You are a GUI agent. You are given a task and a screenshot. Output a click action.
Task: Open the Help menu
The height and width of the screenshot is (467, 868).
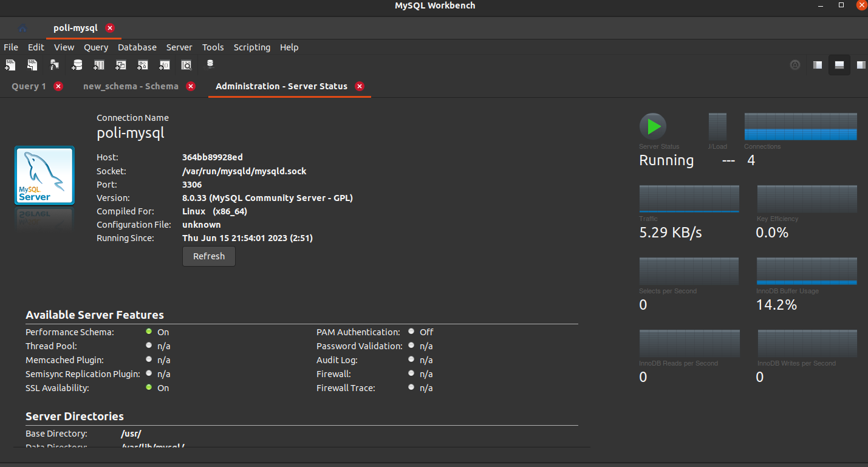(x=289, y=47)
